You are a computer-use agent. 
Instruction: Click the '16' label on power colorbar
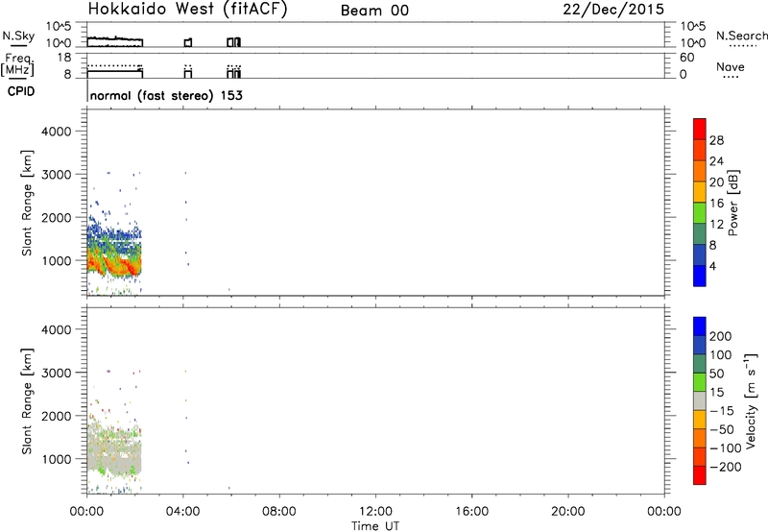point(716,204)
